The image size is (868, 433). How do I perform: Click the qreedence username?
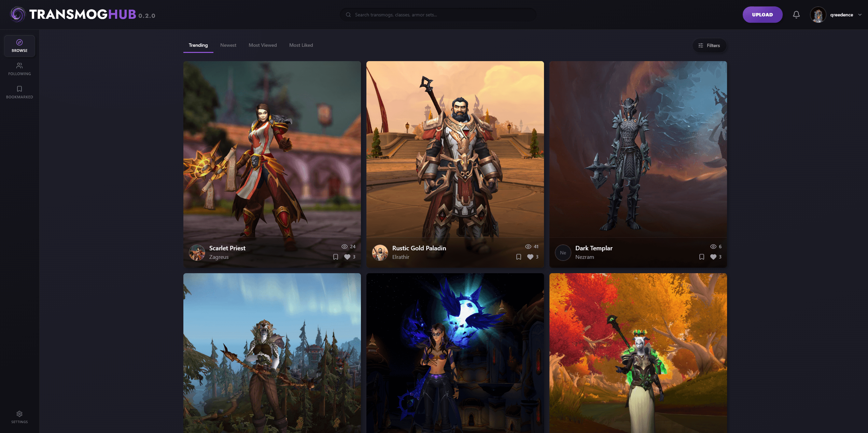point(841,15)
